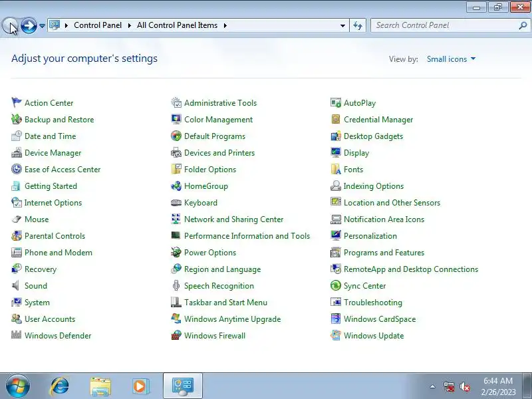Screen dimensions: 532x399
Task: Click the muted volume tray icon
Action: tap(464, 387)
